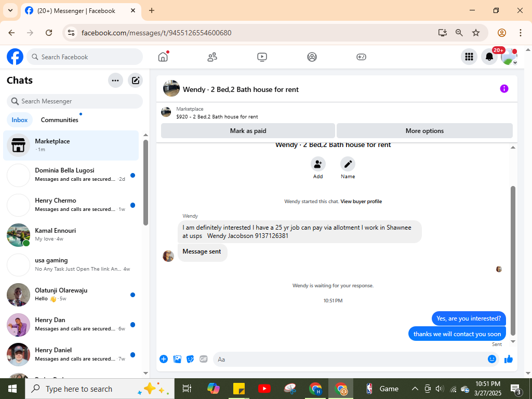
Task: Open the Chrome profile icon
Action: 502,33
